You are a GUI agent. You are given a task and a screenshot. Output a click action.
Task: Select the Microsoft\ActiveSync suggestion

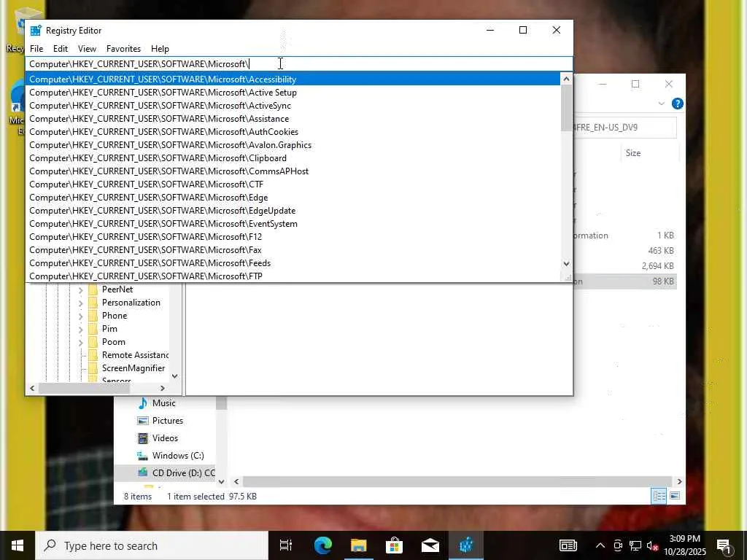pos(293,106)
